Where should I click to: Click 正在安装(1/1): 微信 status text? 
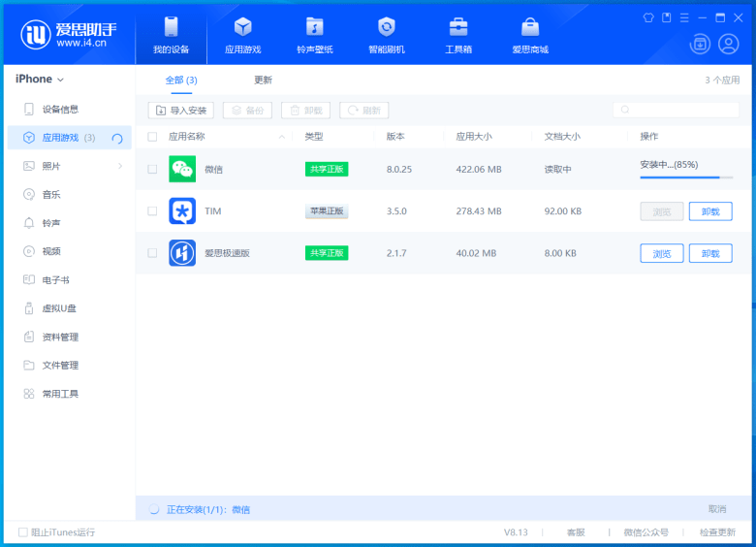[207, 509]
